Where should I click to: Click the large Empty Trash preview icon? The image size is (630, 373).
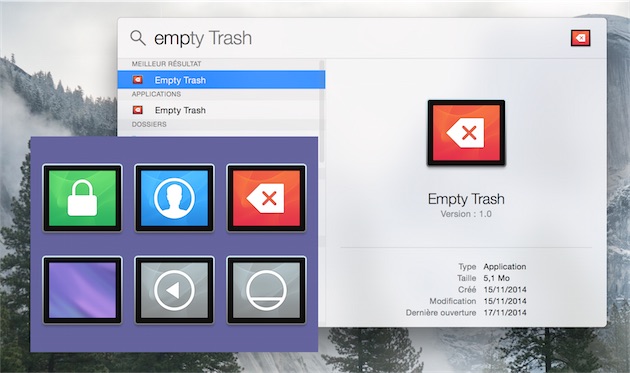point(466,133)
